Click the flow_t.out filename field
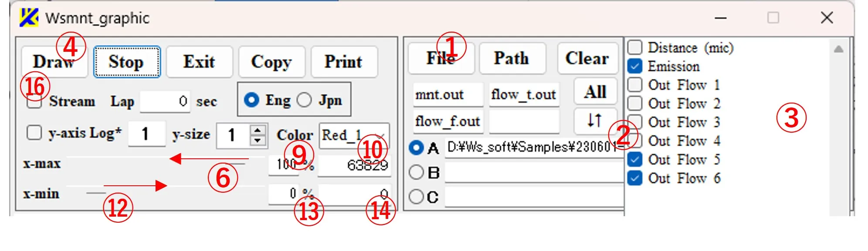The height and width of the screenshot is (251, 868). (524, 94)
